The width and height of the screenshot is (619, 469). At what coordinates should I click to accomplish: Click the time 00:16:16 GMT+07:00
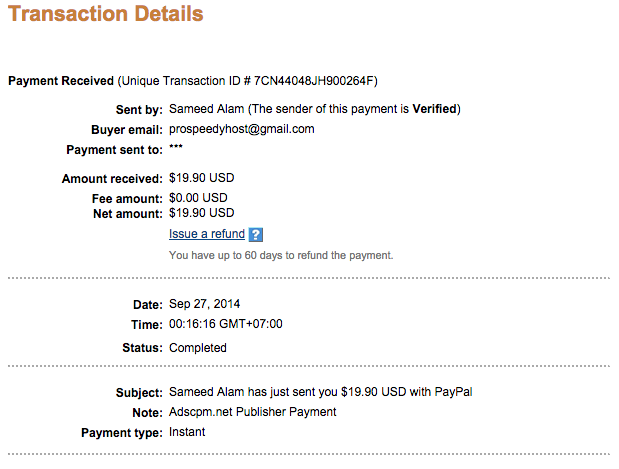click(226, 325)
